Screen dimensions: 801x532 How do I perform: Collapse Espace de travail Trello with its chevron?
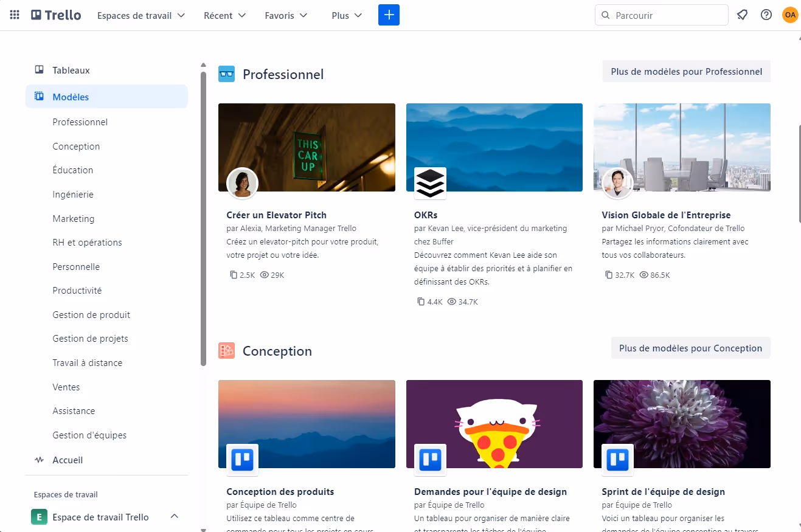tap(175, 516)
